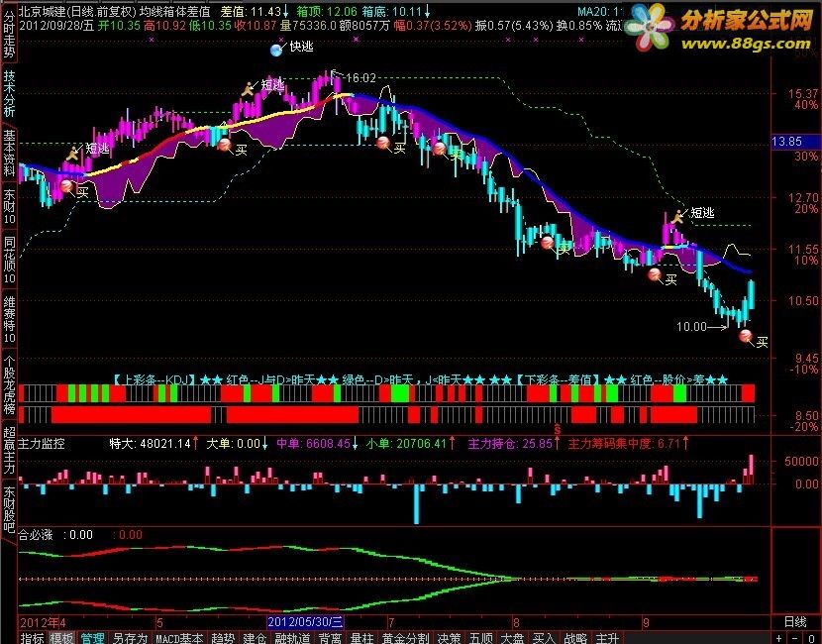This screenshot has height=644, width=822.
Task: Click the blue 快逃 signal ball
Action: (x=276, y=50)
